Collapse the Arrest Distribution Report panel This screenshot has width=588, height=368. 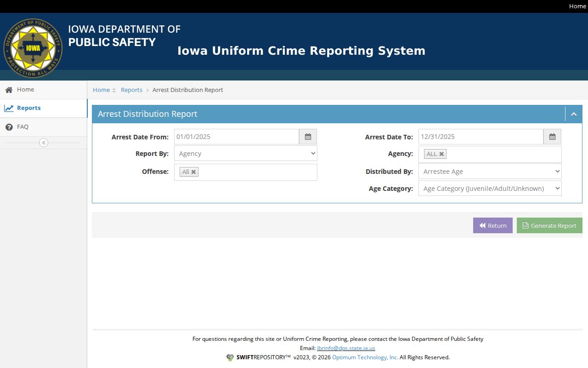(x=574, y=114)
